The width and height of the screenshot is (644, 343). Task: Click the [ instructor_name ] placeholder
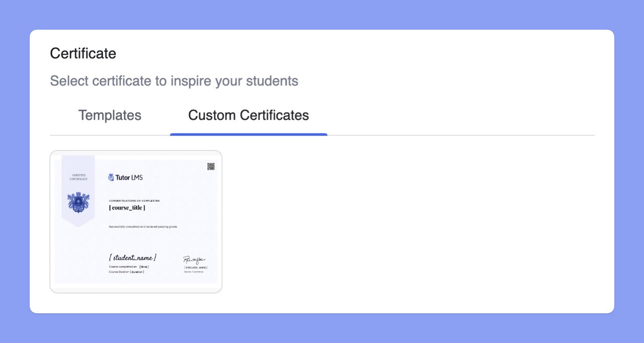point(196,267)
